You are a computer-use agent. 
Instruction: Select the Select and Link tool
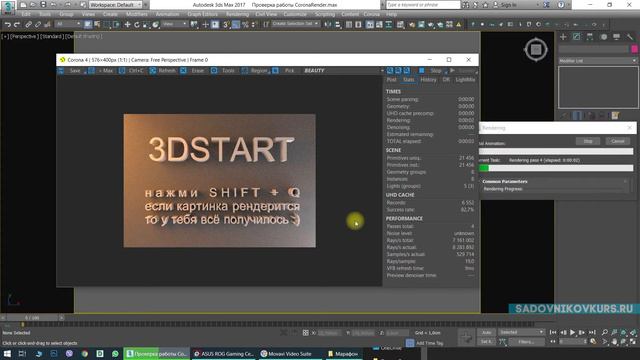[x=28, y=24]
